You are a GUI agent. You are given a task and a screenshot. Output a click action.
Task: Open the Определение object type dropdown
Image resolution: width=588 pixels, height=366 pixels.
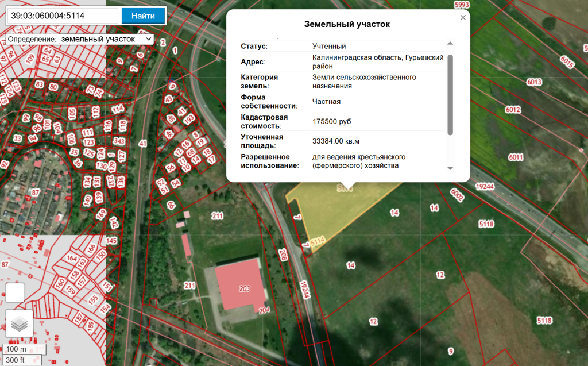[106, 38]
